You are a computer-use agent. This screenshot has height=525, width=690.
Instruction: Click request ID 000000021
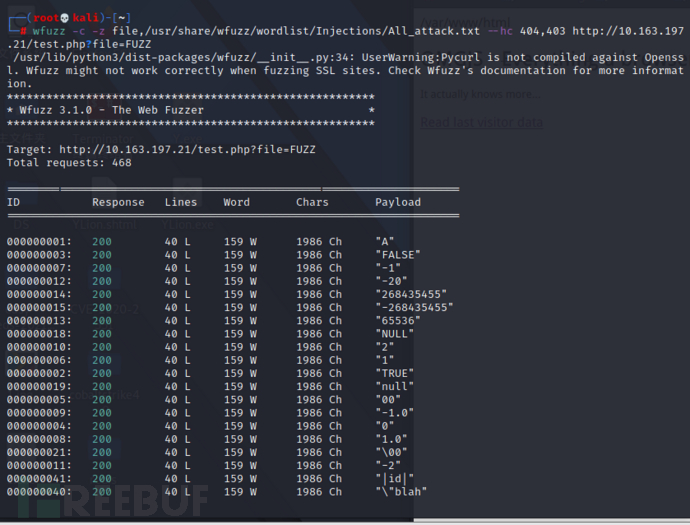39,452
